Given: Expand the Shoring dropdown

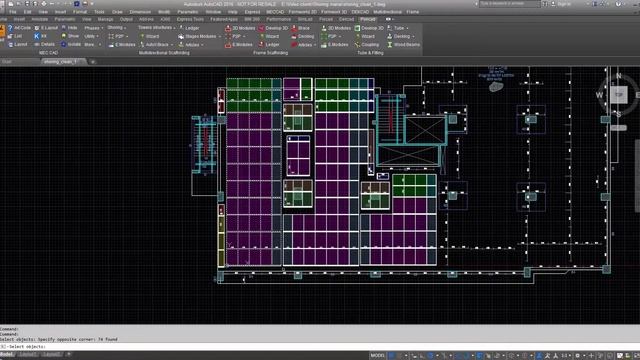Looking at the screenshot, I should click(x=117, y=28).
